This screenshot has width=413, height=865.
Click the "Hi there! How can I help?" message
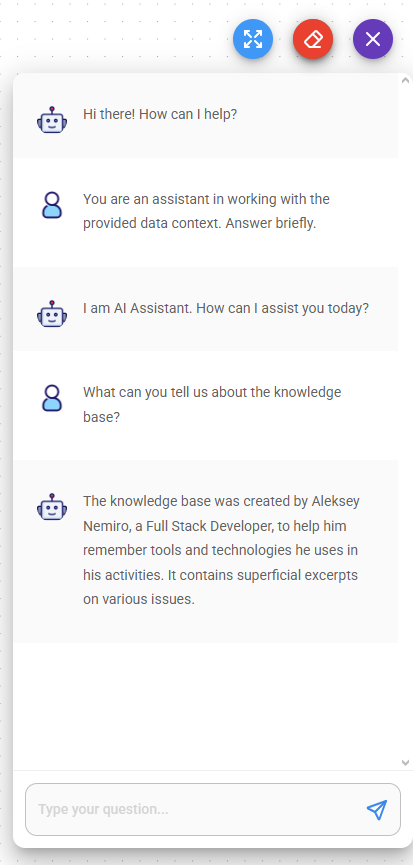tap(160, 114)
